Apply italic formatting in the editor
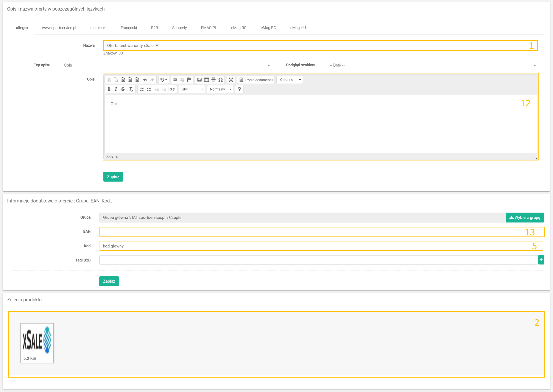553x392 pixels. [x=116, y=89]
